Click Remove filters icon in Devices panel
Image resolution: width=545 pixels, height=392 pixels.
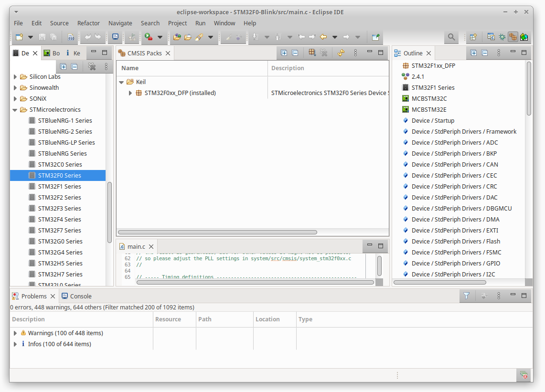coord(92,66)
